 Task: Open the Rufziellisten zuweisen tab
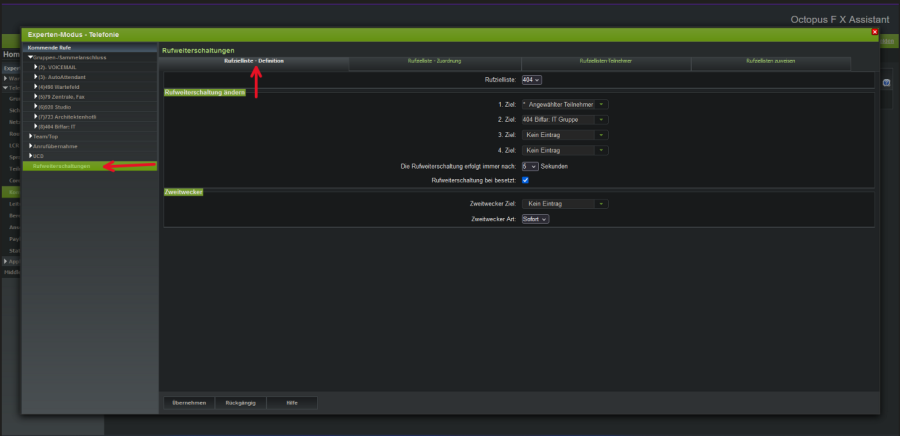coord(770,62)
